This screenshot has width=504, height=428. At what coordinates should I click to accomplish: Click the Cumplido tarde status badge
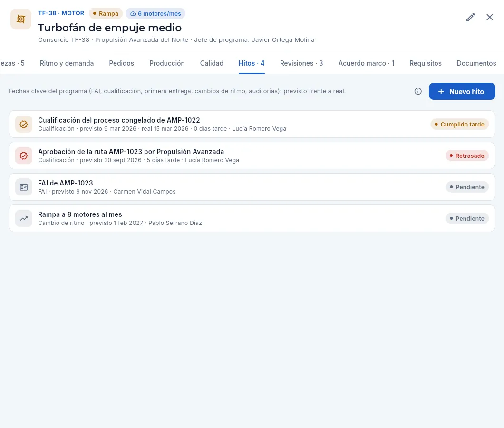click(459, 124)
